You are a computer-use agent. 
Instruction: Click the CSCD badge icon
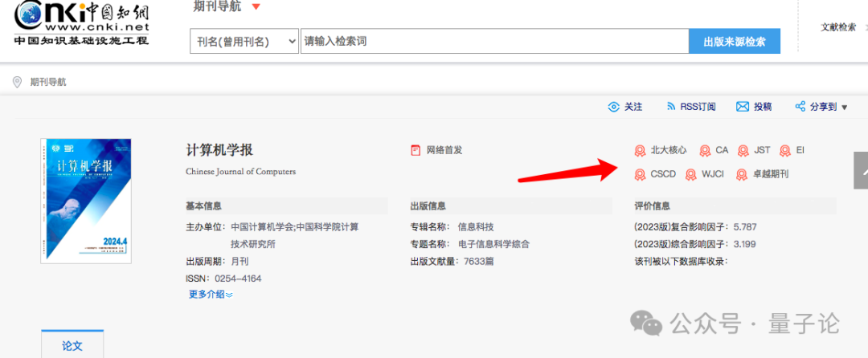pos(641,174)
